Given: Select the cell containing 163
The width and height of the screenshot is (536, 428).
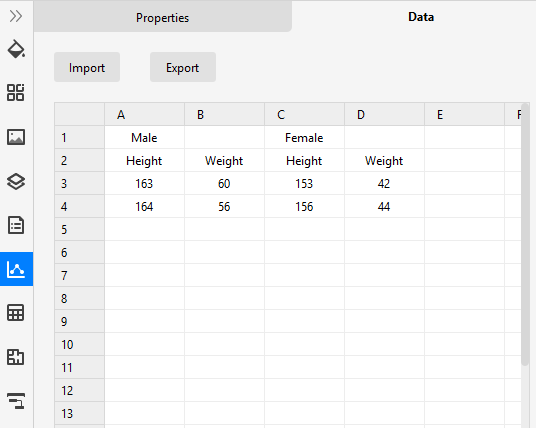Looking at the screenshot, I should pos(145,183).
